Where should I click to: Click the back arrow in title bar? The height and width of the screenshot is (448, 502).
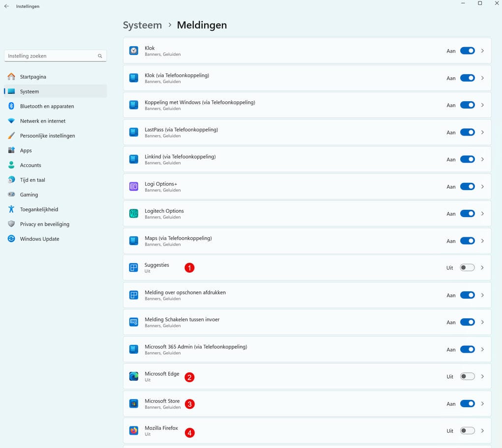[6, 6]
